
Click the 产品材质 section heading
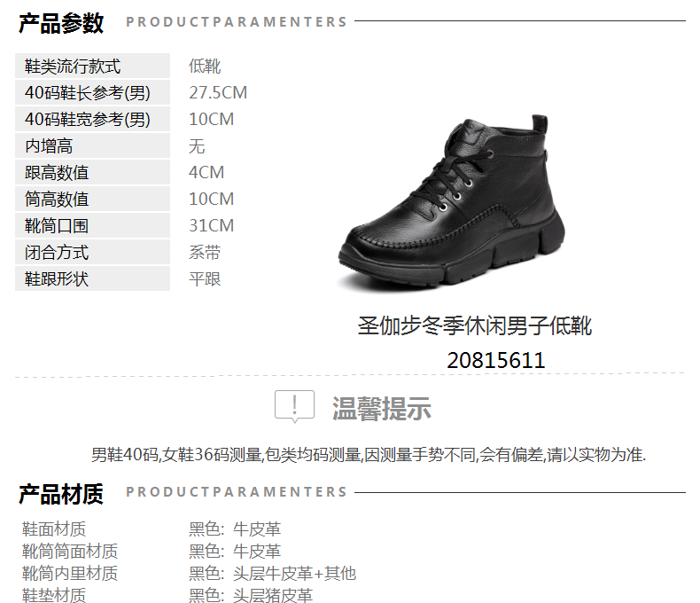click(61, 494)
